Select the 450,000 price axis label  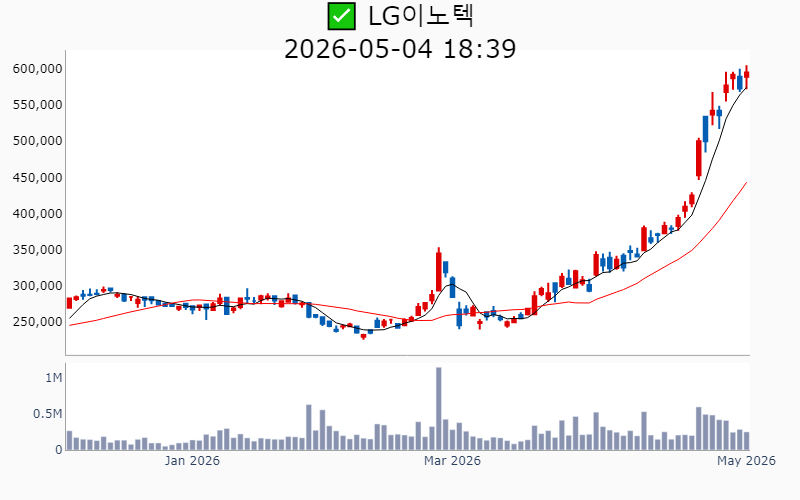(x=38, y=178)
